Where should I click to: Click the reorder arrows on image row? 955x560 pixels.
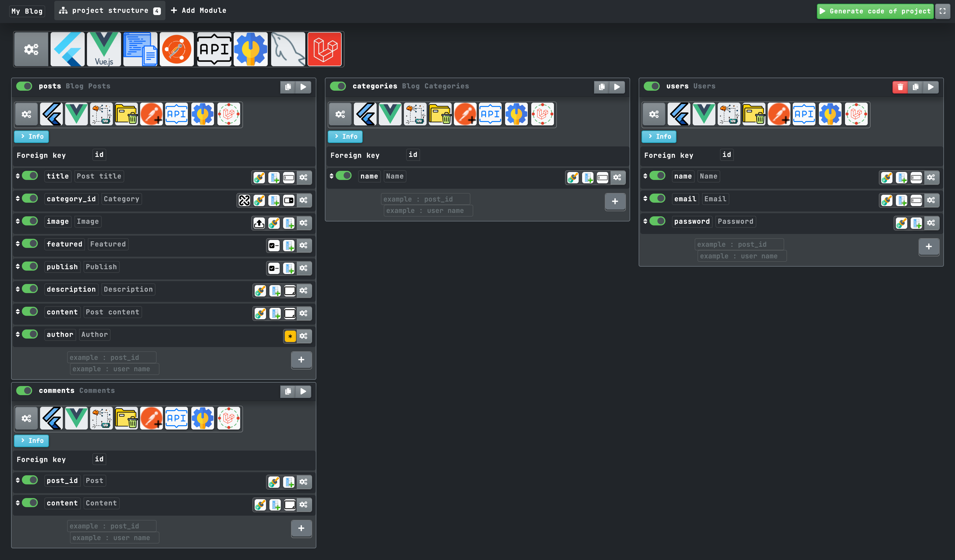pos(18,221)
